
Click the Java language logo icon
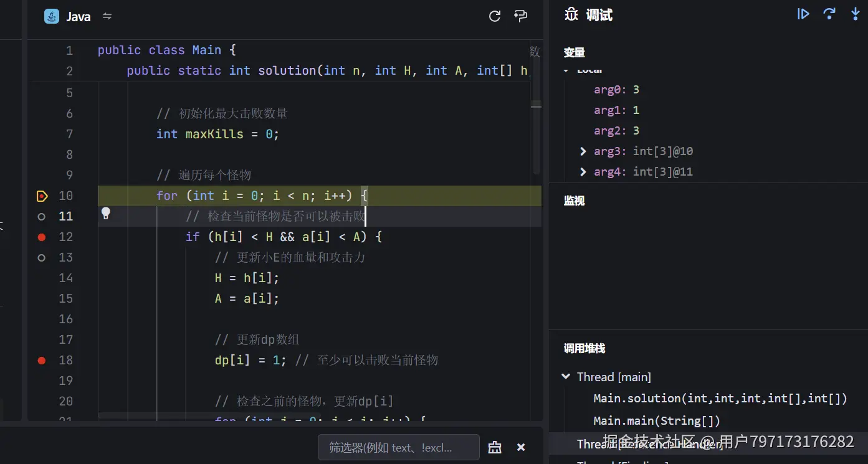pyautogui.click(x=52, y=17)
